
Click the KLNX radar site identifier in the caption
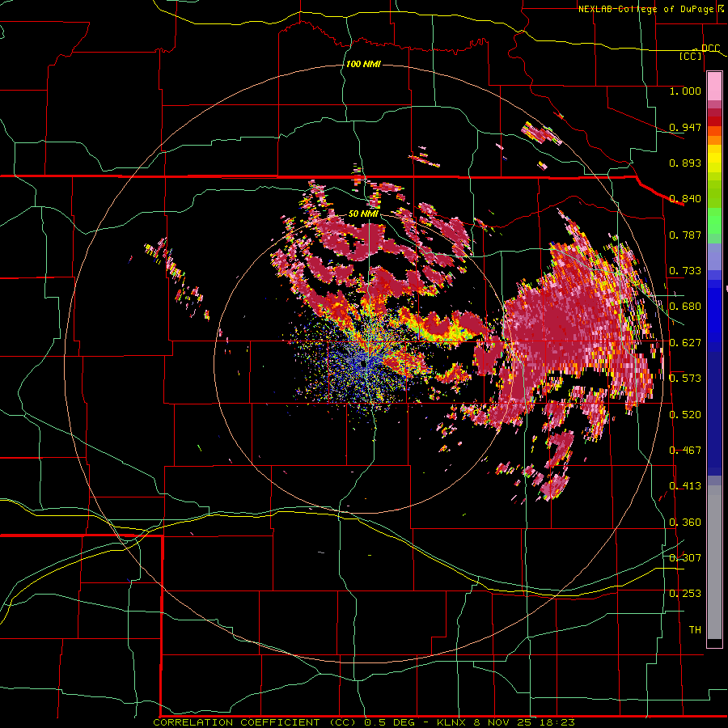tap(451, 722)
